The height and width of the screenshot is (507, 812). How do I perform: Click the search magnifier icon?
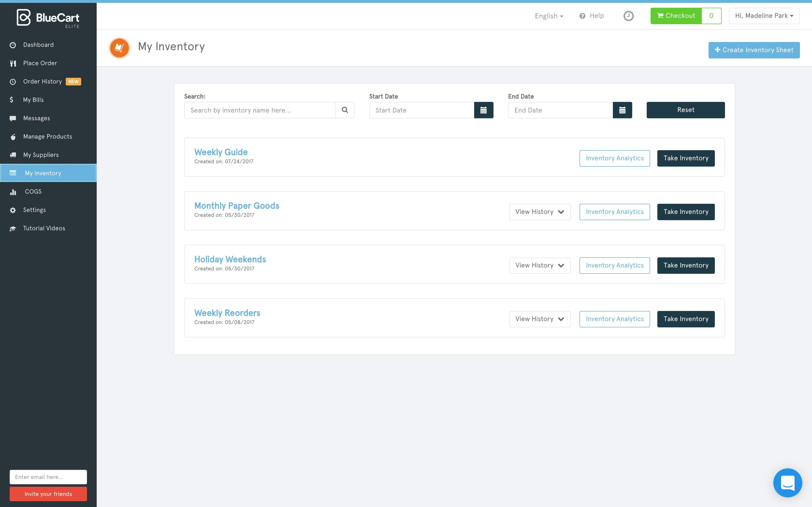tap(345, 110)
